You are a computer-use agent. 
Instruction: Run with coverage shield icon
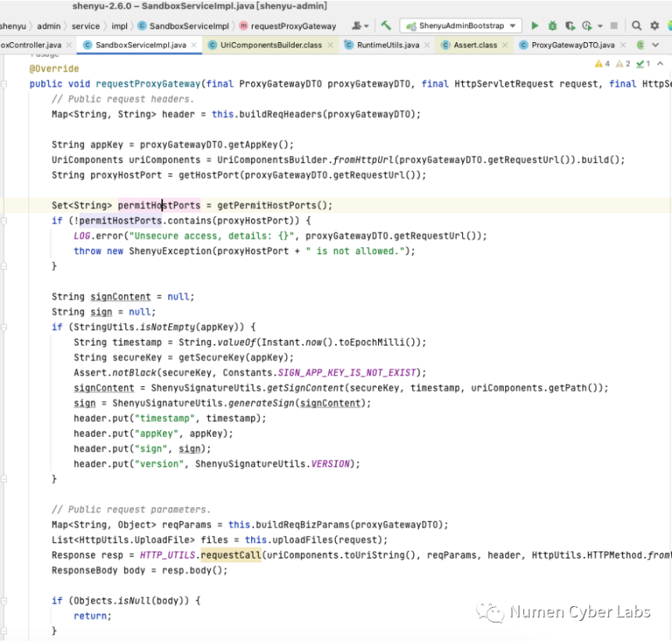coord(570,26)
